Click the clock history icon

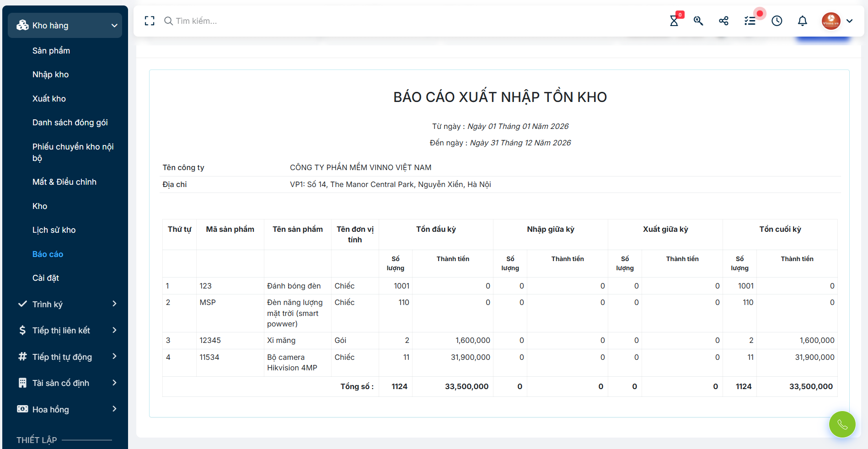(777, 21)
